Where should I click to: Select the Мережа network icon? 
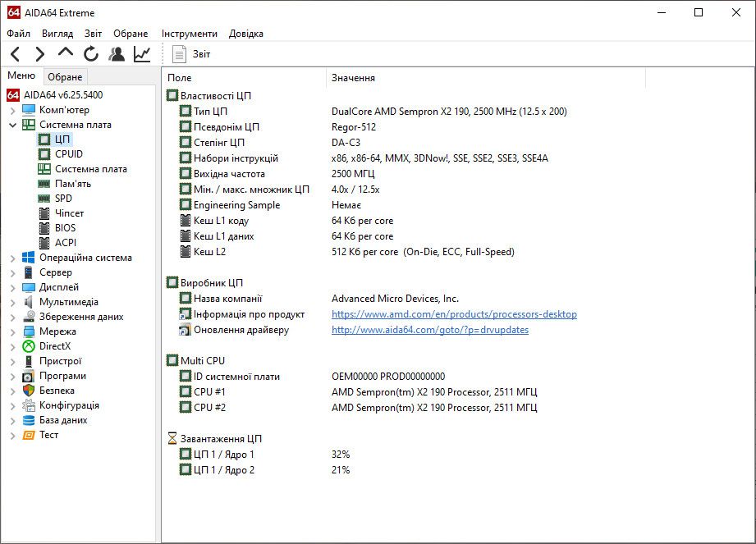pyautogui.click(x=29, y=331)
